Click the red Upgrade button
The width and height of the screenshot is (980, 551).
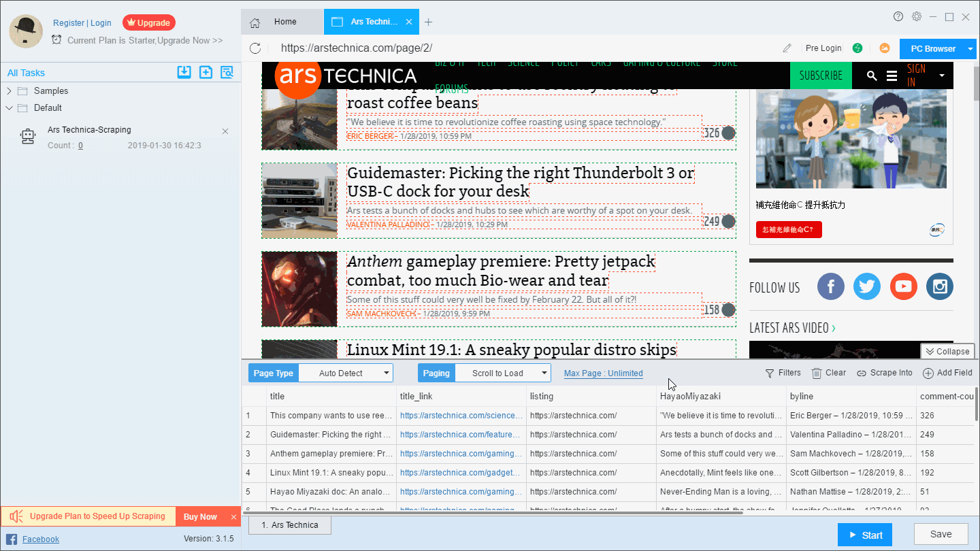pos(149,22)
